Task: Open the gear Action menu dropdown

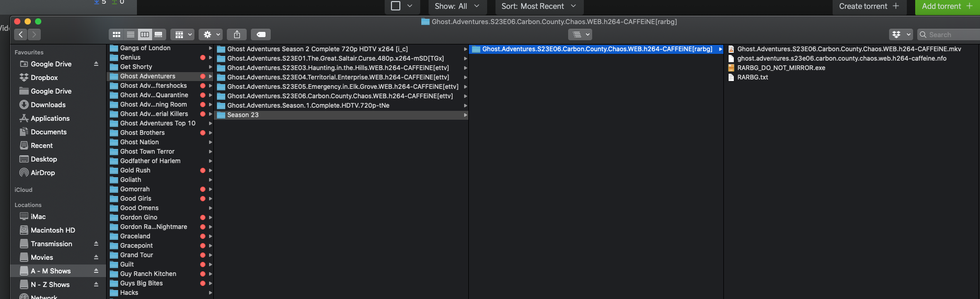Action: pos(212,34)
